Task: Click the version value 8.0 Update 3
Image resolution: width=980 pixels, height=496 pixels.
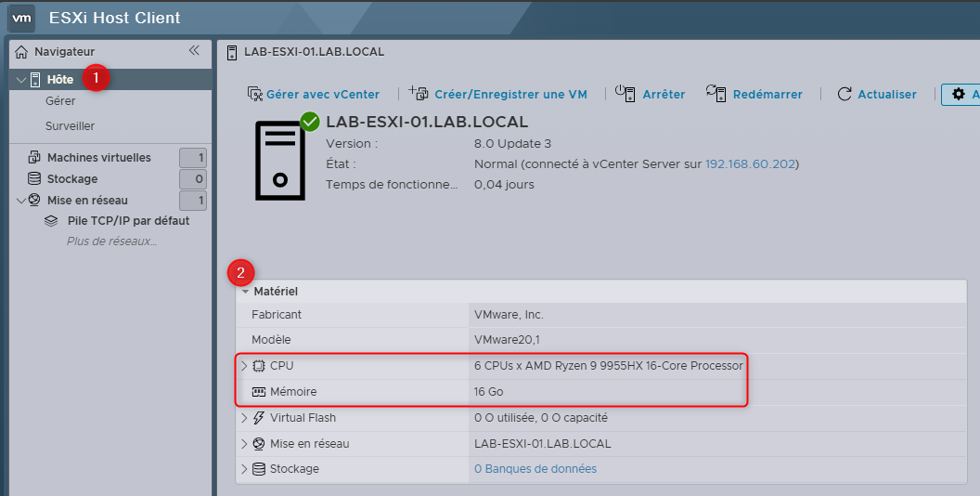Action: click(512, 143)
